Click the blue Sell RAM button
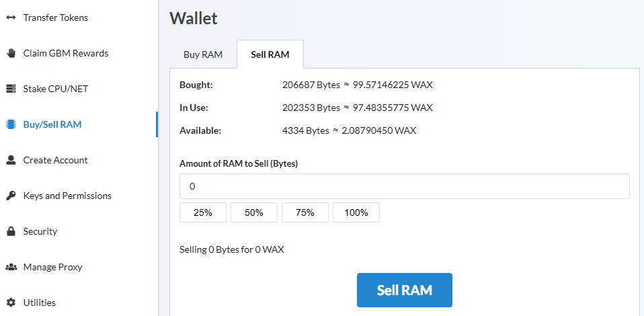Image resolution: width=644 pixels, height=316 pixels. click(405, 290)
